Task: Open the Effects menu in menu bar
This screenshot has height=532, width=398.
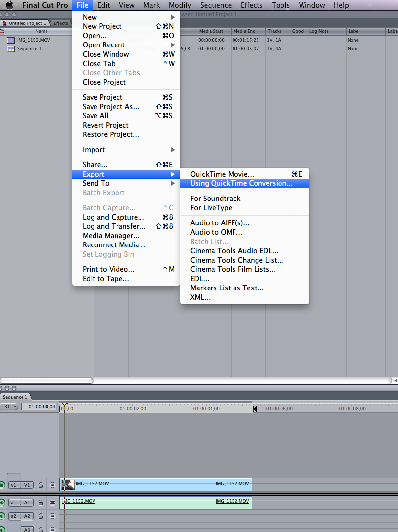Action: coord(251,5)
